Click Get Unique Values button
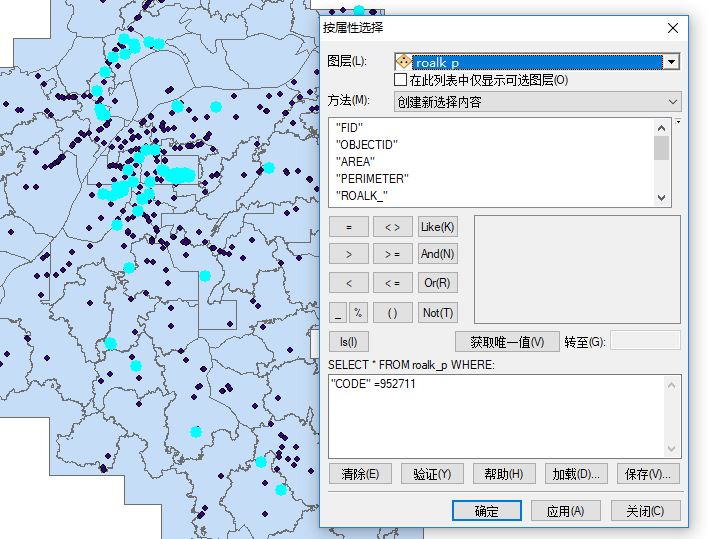Viewport: 716px width, 539px height. click(507, 342)
